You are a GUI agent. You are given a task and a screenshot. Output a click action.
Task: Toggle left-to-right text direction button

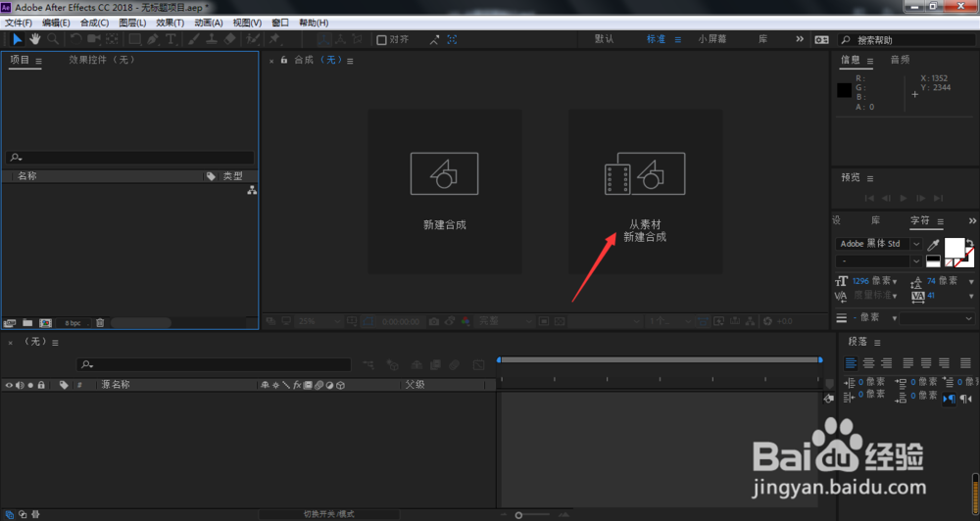pyautogui.click(x=949, y=399)
